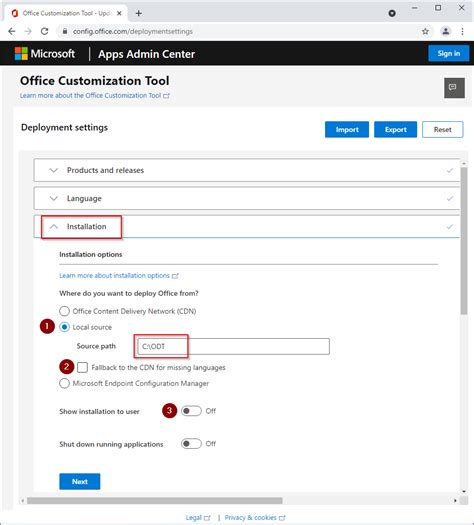Open the Legal footer link
The width and height of the screenshot is (474, 525).
coord(198,518)
